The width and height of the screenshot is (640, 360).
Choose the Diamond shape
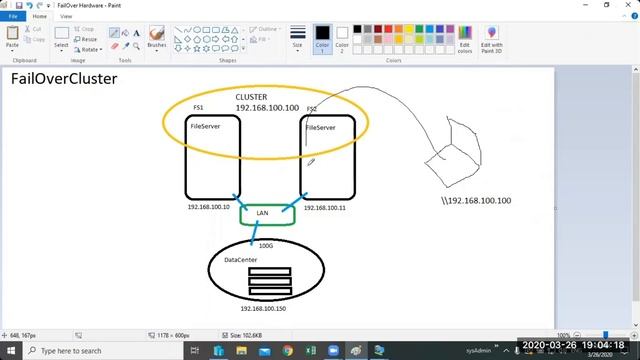point(187,39)
